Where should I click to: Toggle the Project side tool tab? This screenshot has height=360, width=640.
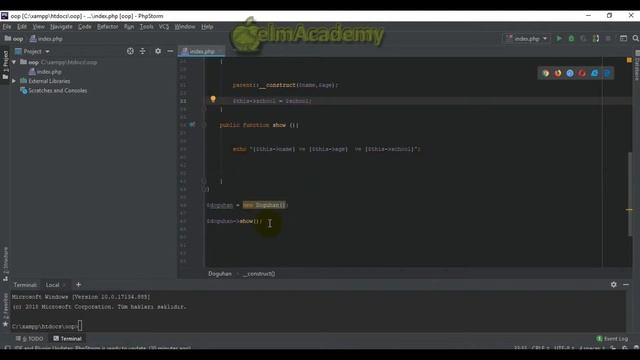point(5,64)
